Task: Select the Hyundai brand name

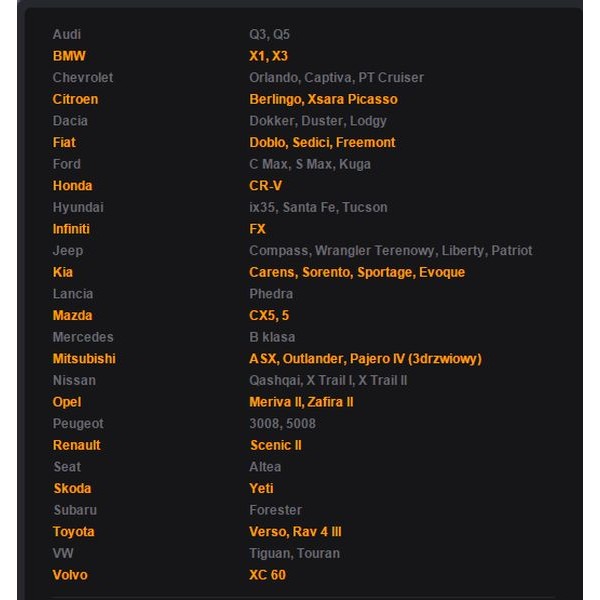Action: pos(78,207)
